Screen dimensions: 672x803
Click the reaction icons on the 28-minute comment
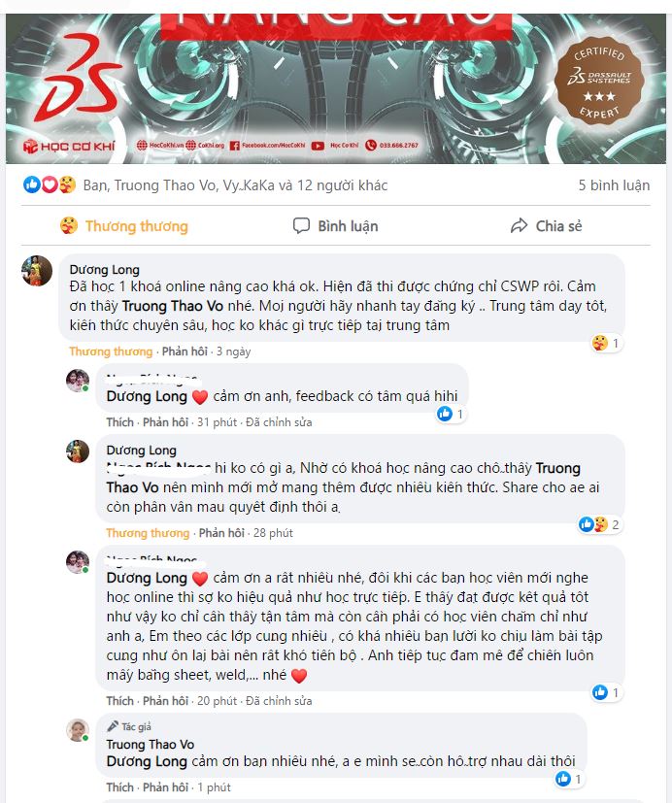tap(593, 524)
